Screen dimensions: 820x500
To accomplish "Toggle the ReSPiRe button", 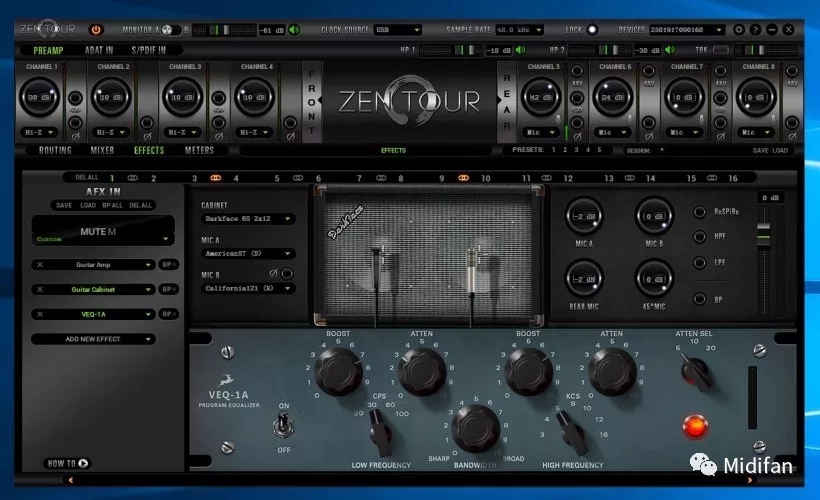I will tap(700, 212).
